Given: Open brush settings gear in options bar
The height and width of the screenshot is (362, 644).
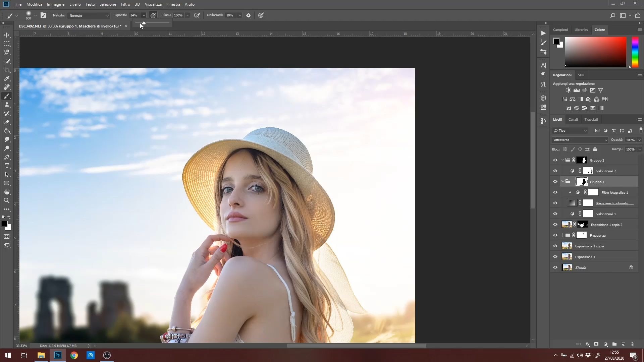Looking at the screenshot, I should coord(249,15).
